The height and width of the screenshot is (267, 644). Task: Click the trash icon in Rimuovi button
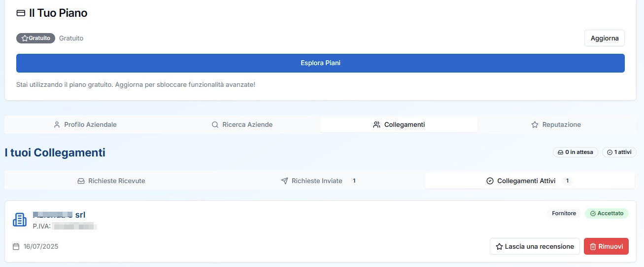[593, 246]
